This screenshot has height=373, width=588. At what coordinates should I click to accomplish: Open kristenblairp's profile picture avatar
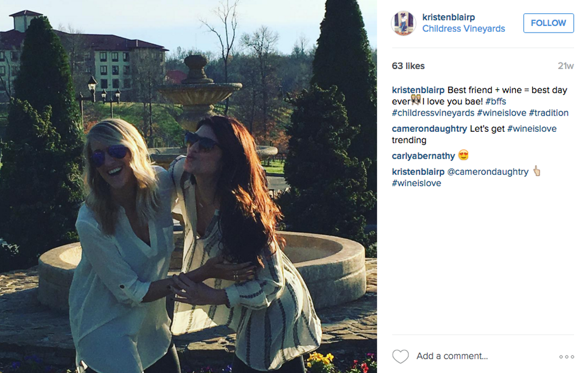click(403, 23)
